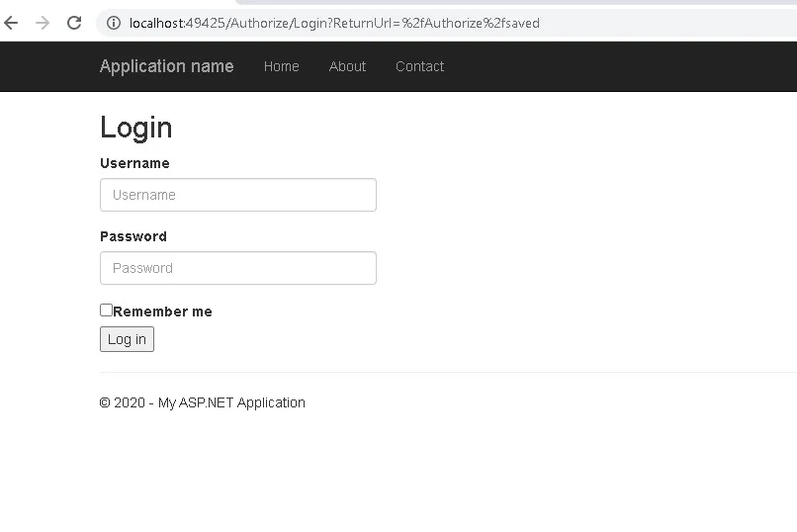
Task: Open the Contact nav item
Action: click(x=420, y=66)
